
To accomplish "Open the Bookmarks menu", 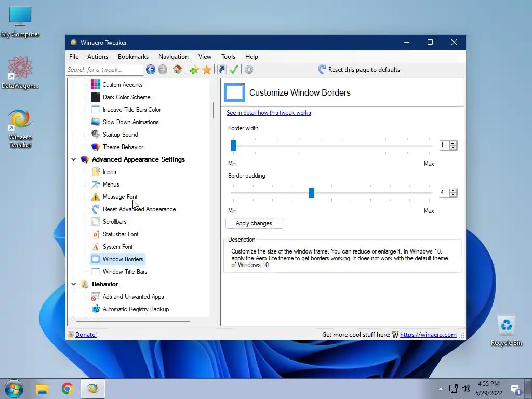I will 133,57.
